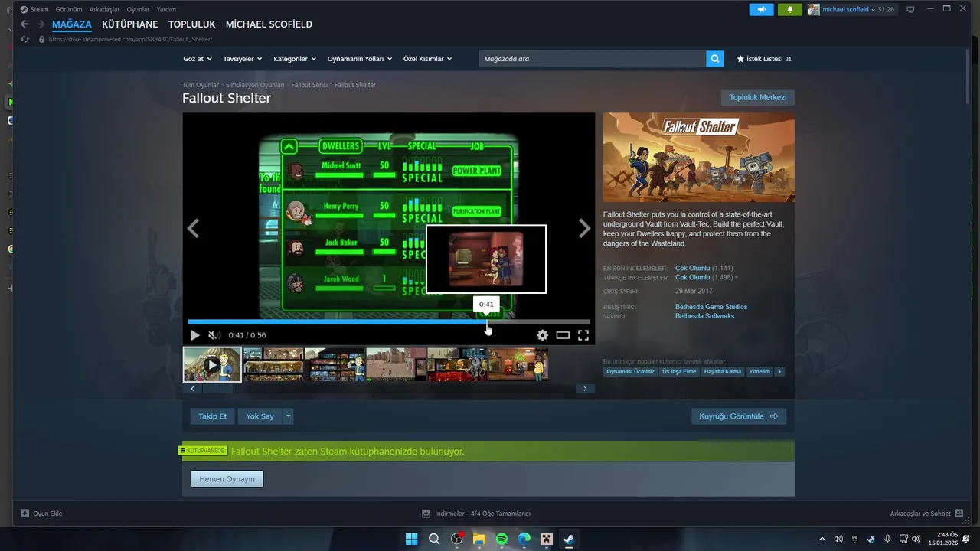Screen dimensions: 980x551
Task: Click Oyun Ekle plus icon
Action: [x=24, y=514]
